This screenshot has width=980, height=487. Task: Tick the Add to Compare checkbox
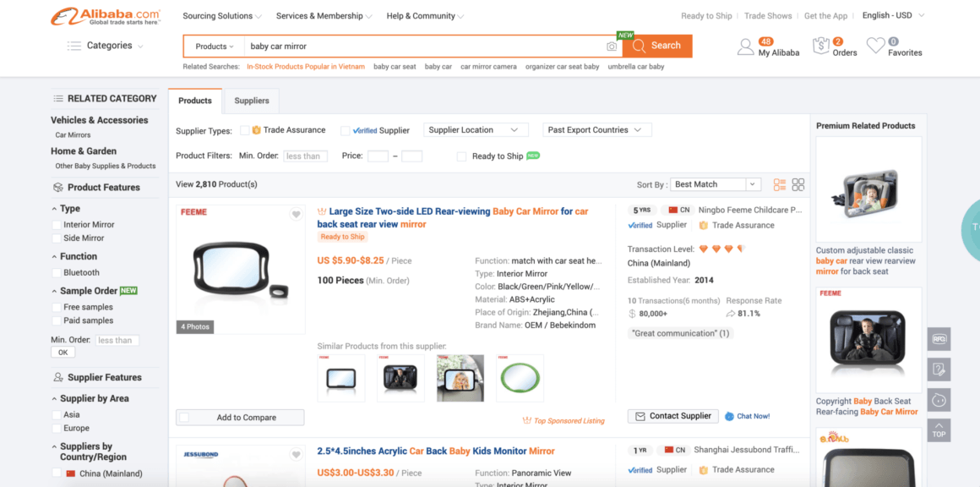(184, 418)
